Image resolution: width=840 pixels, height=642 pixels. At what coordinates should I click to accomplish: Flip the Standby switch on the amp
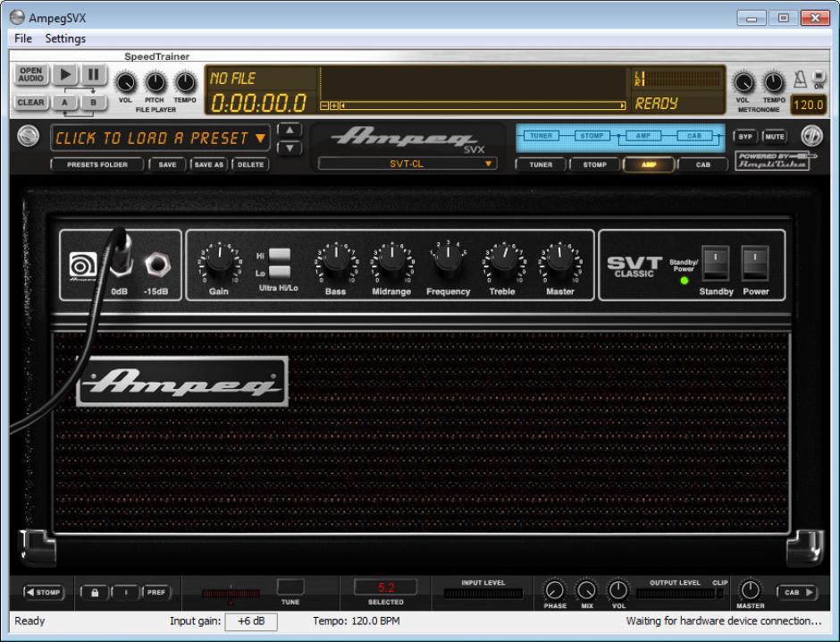[x=715, y=263]
